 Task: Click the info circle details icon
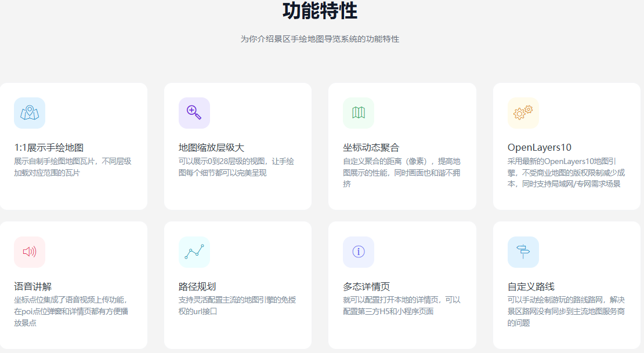[359, 252]
